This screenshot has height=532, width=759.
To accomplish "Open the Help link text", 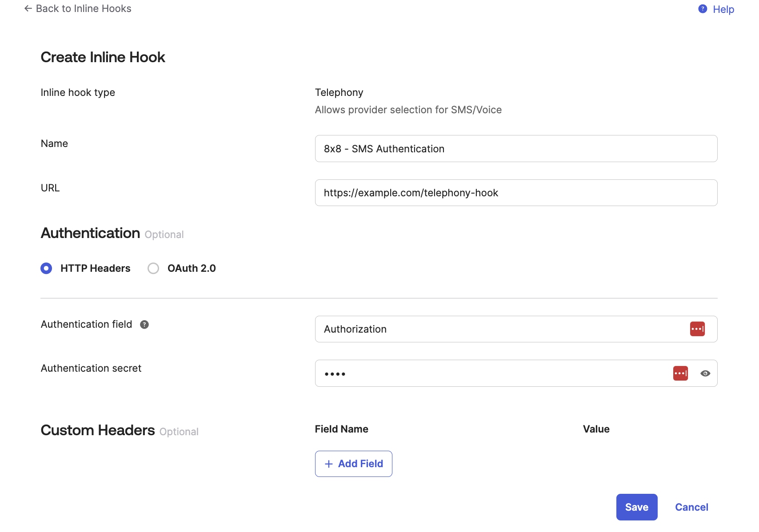I will click(723, 9).
